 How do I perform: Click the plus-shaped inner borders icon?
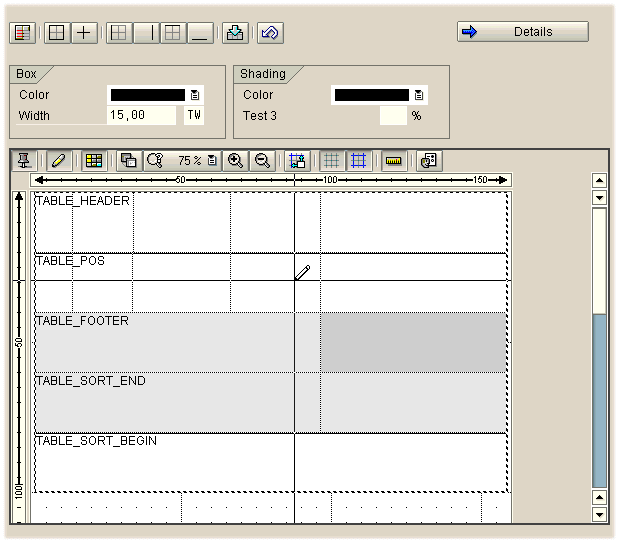[84, 32]
